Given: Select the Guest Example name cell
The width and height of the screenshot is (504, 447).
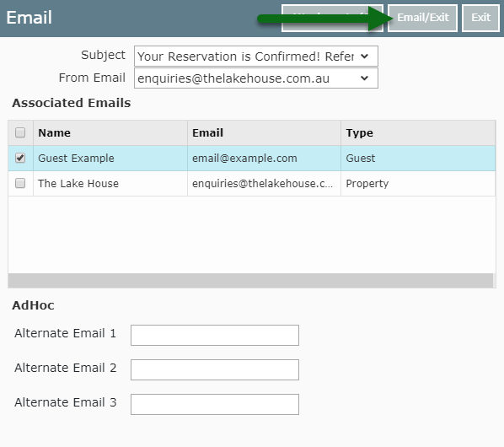Looking at the screenshot, I should click(110, 159).
